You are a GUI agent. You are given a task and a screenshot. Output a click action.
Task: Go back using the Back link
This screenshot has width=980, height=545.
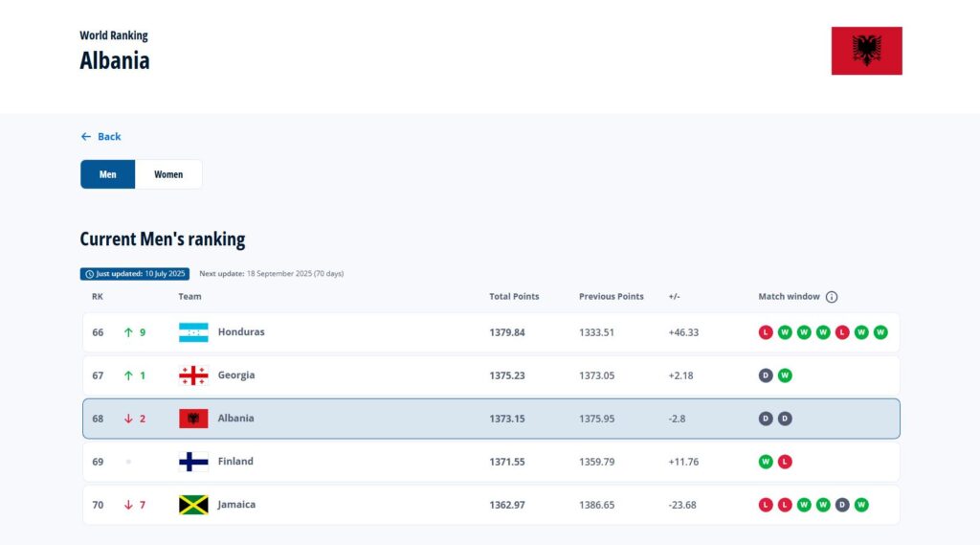click(x=101, y=137)
